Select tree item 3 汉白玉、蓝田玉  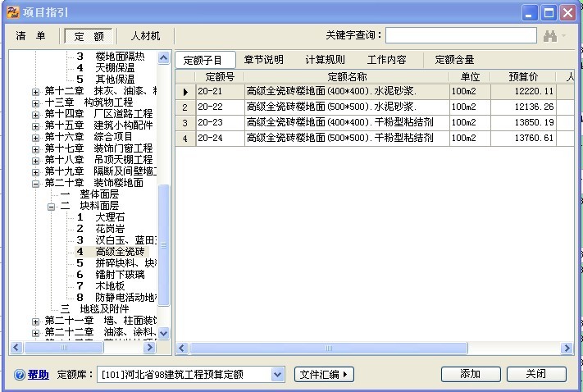[x=116, y=240]
